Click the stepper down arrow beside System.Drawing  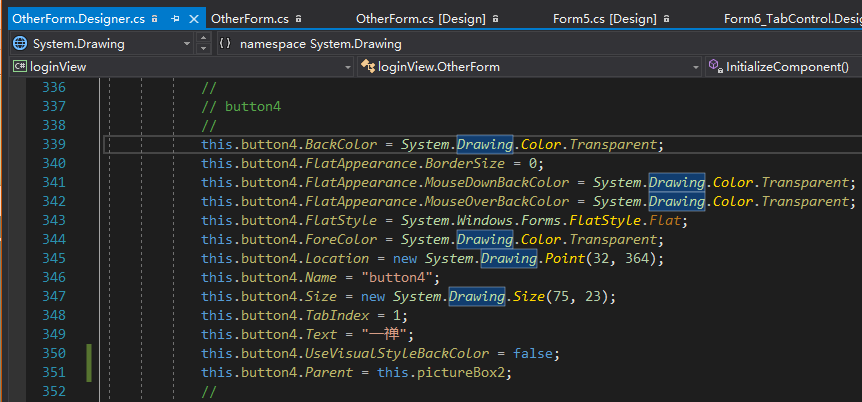tap(204, 49)
